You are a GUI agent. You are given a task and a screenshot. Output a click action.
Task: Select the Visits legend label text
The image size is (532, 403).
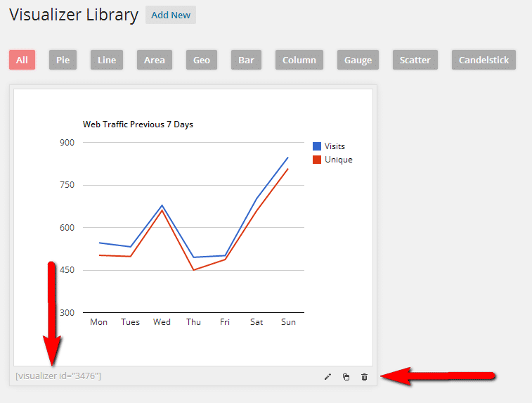click(335, 146)
